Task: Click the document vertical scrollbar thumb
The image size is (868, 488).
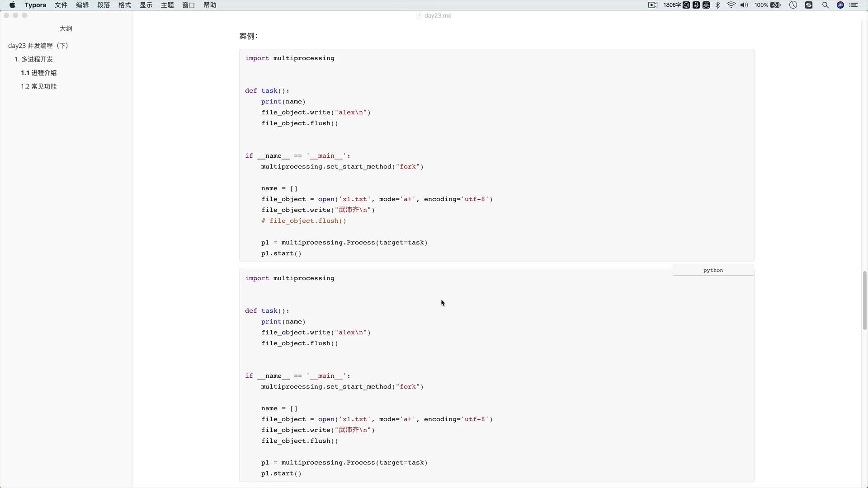Action: [864, 300]
